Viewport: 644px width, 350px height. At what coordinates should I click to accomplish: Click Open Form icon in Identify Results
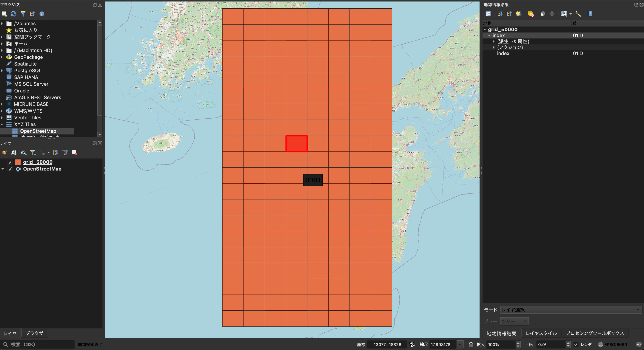[x=488, y=14]
